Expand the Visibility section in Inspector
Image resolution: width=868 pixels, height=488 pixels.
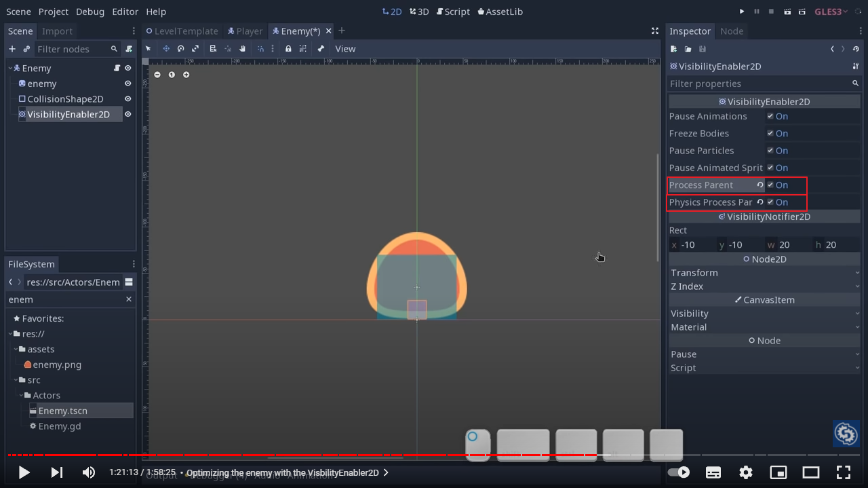point(764,314)
